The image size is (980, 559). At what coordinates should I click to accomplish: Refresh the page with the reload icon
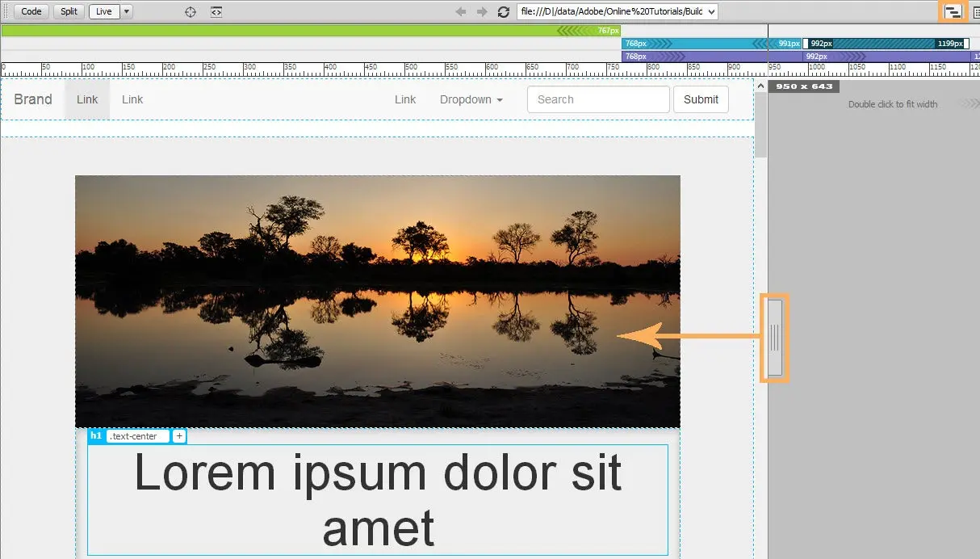(504, 12)
